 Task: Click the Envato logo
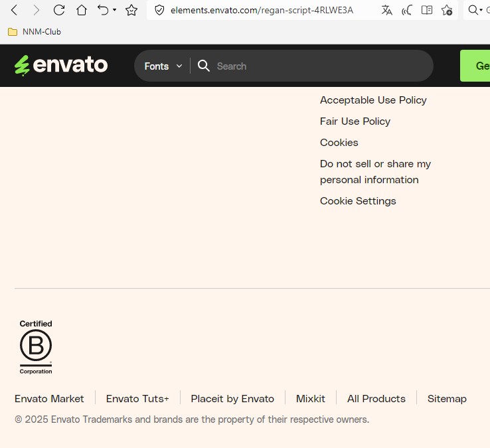click(61, 65)
